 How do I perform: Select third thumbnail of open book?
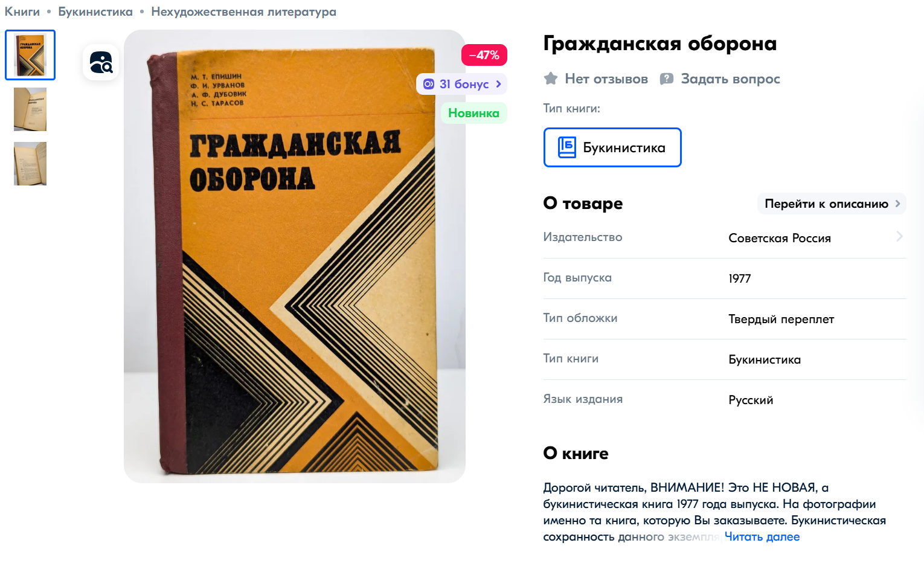tap(30, 164)
